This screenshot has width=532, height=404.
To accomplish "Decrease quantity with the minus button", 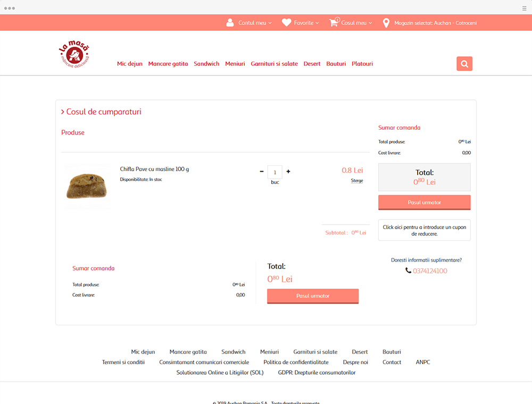I will (262, 172).
